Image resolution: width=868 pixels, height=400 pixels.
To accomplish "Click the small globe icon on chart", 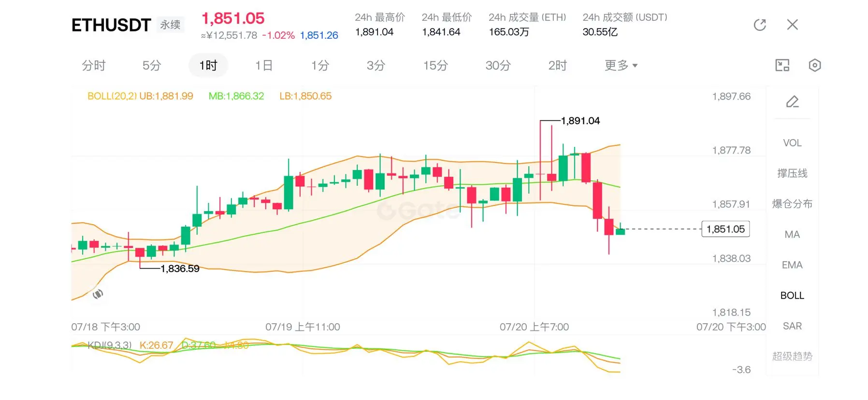I will click(98, 294).
